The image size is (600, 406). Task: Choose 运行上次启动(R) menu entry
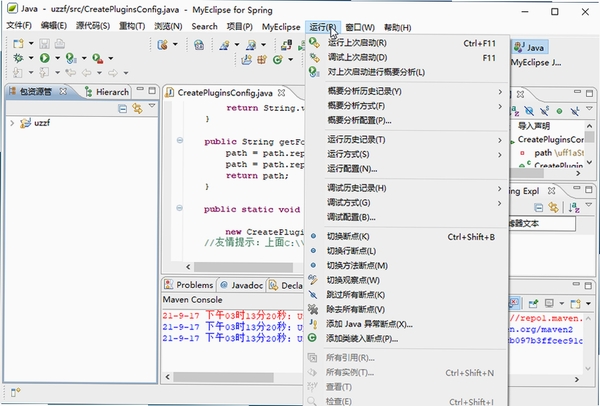point(407,43)
